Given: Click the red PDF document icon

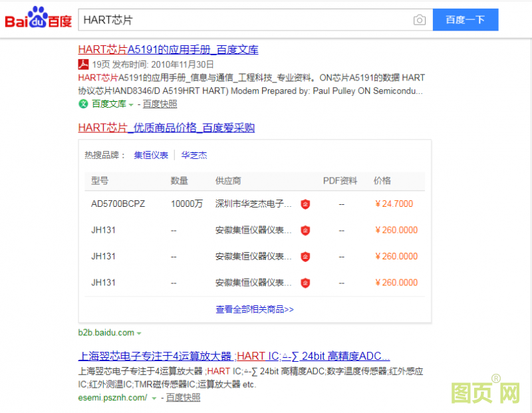Looking at the screenshot, I should coord(83,65).
